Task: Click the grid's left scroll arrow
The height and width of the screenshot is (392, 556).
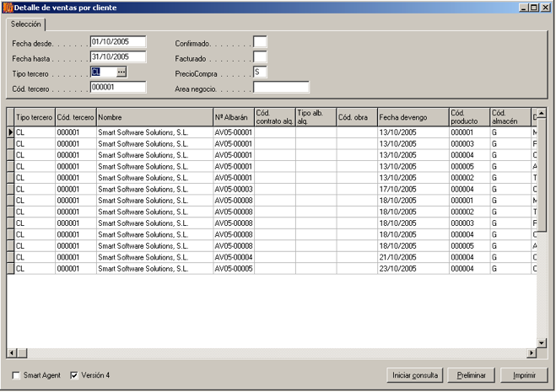Action: pos(12,352)
